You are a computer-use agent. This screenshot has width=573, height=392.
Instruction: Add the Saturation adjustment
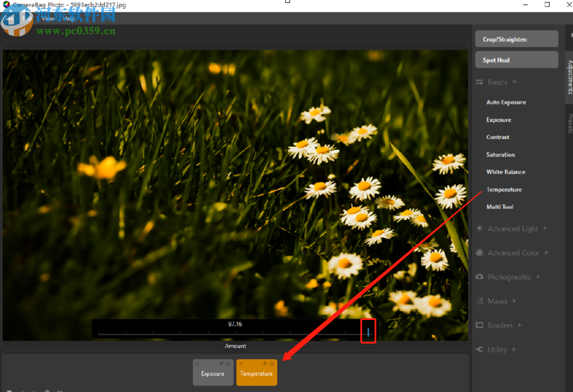click(x=500, y=155)
